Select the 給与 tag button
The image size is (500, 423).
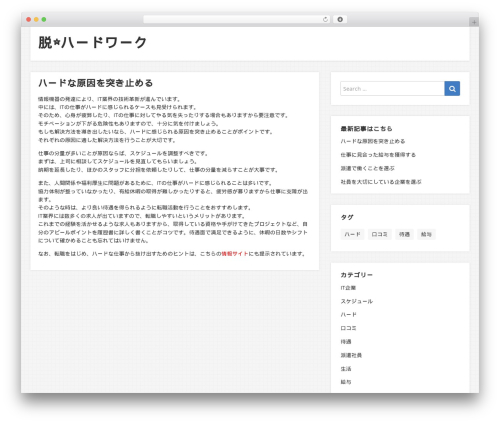pyautogui.click(x=426, y=234)
